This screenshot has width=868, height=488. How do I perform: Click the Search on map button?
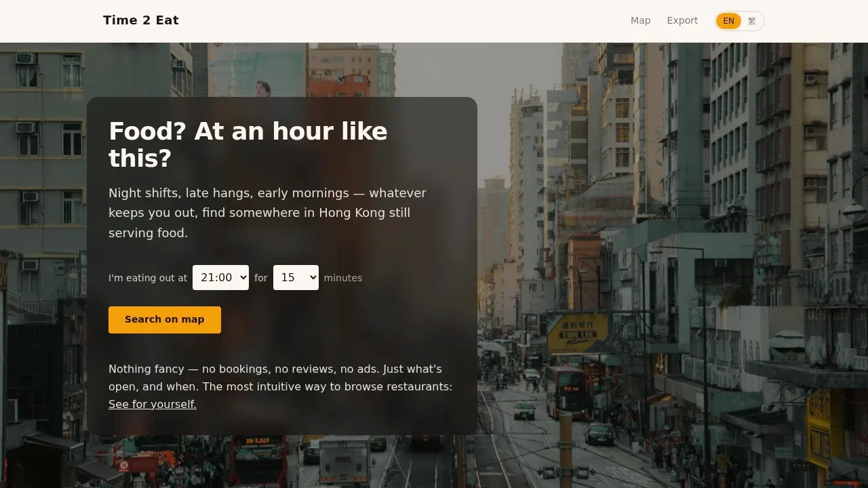pyautogui.click(x=165, y=320)
